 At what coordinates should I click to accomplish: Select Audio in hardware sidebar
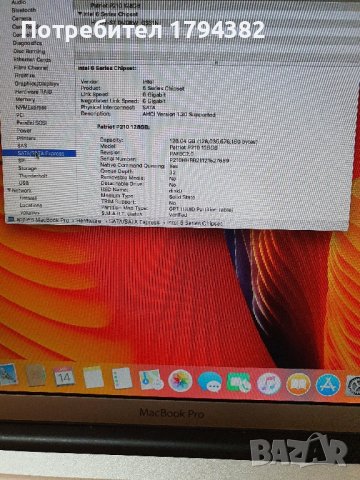(19, 2)
